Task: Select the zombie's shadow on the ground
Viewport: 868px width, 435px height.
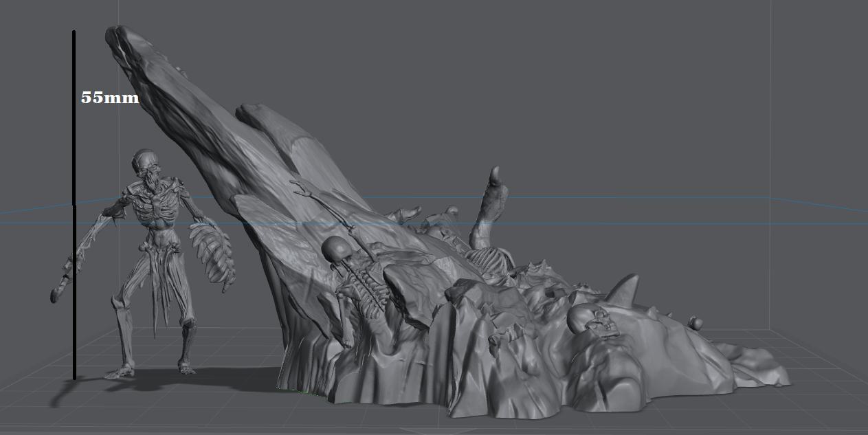Action: pyautogui.click(x=206, y=378)
